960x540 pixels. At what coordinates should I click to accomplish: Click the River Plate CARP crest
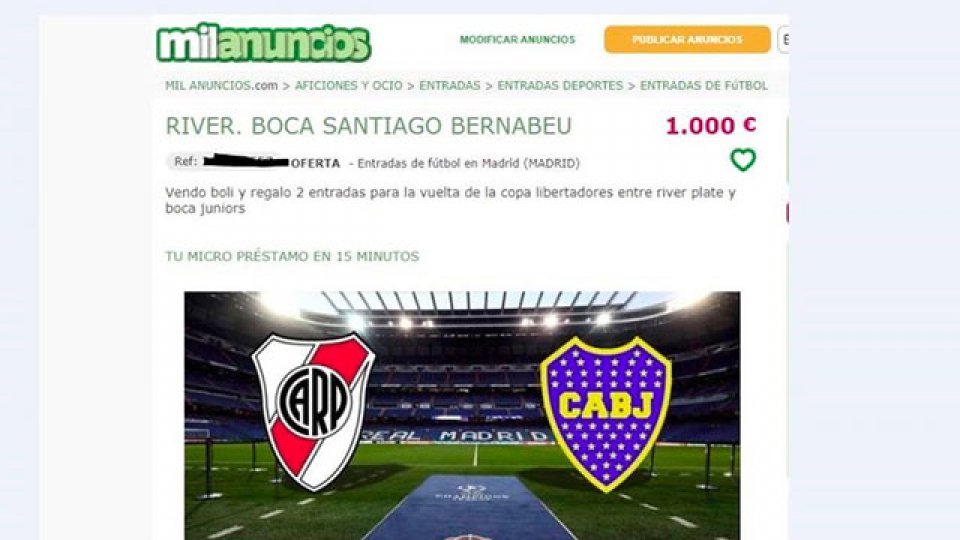click(313, 410)
